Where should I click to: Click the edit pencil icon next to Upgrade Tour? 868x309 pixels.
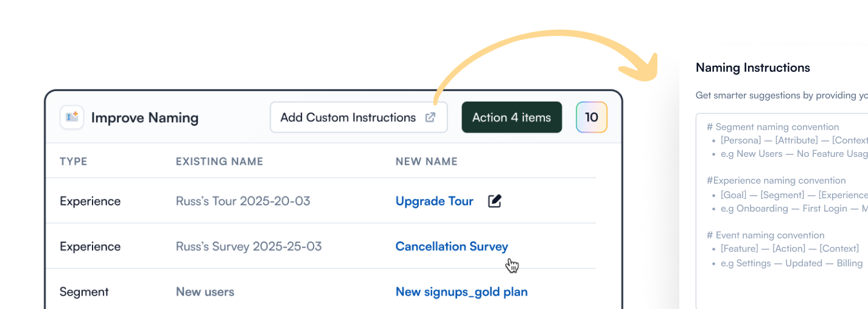tap(495, 201)
